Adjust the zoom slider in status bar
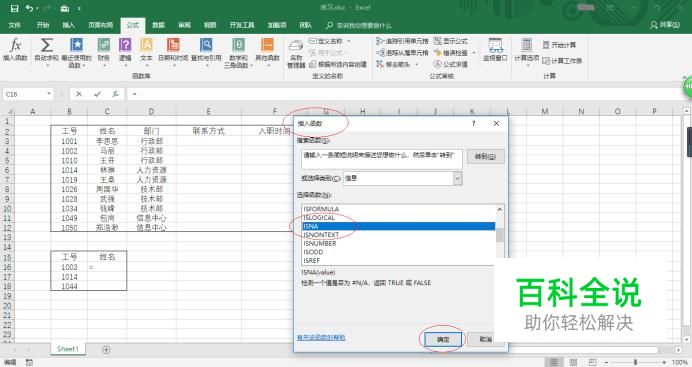Screen dimensions: 692x367 click(636, 363)
